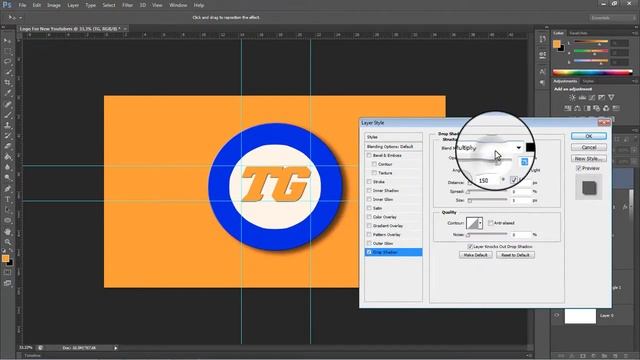Viewport: 640px width, 360px height.
Task: Select the Eraser tool
Action: coord(7,146)
